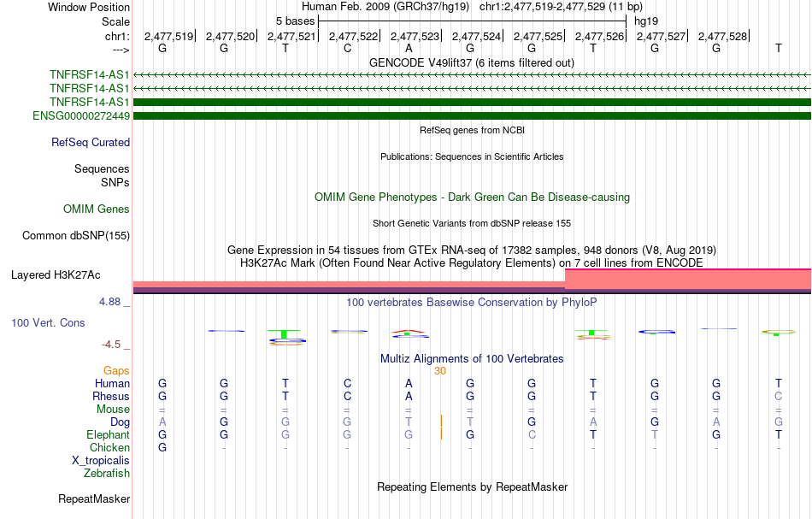
Task: Select the Chicken species row label
Action: click(109, 447)
